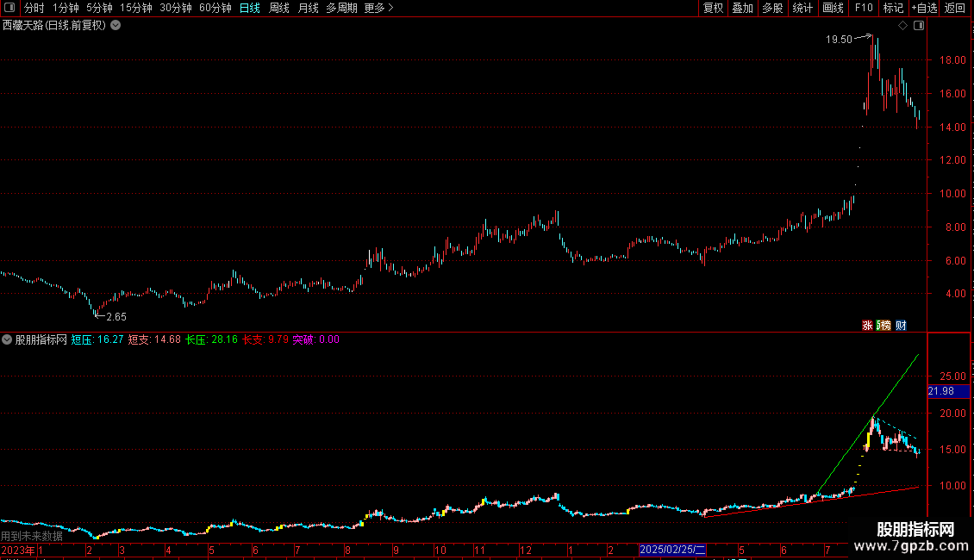Click the red 涨 badge icon

click(867, 326)
